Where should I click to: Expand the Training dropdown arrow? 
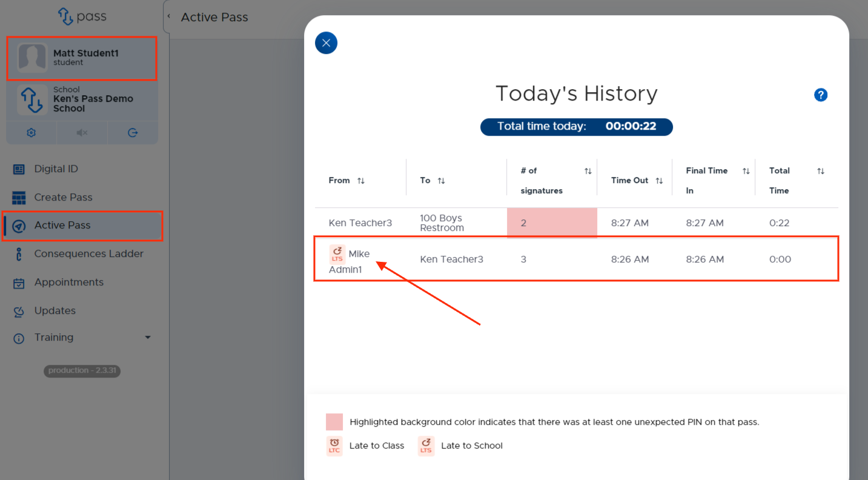tap(148, 338)
